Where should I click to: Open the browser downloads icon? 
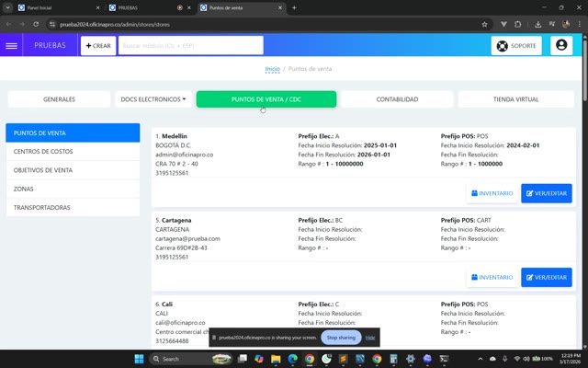[537, 25]
